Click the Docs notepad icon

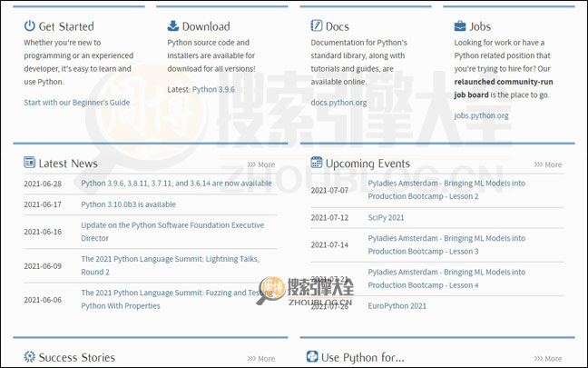317,25
